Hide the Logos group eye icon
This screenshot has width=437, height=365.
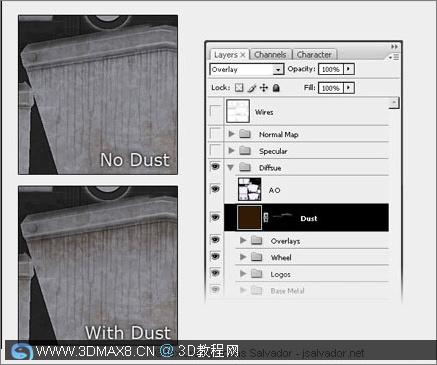(215, 273)
